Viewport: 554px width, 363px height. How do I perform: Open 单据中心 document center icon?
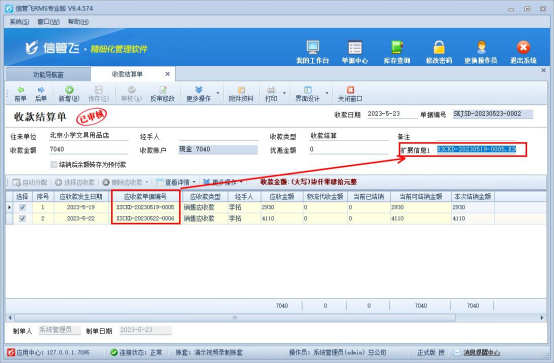pos(355,48)
